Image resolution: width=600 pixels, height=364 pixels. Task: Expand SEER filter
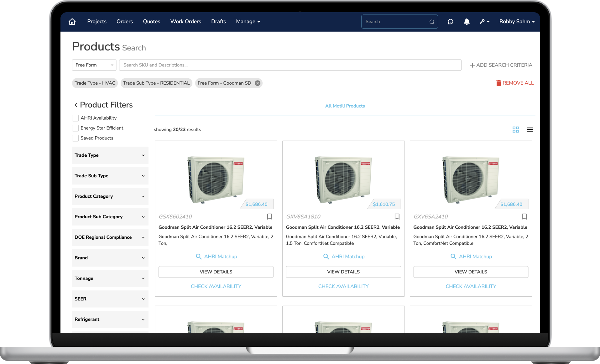[110, 299]
